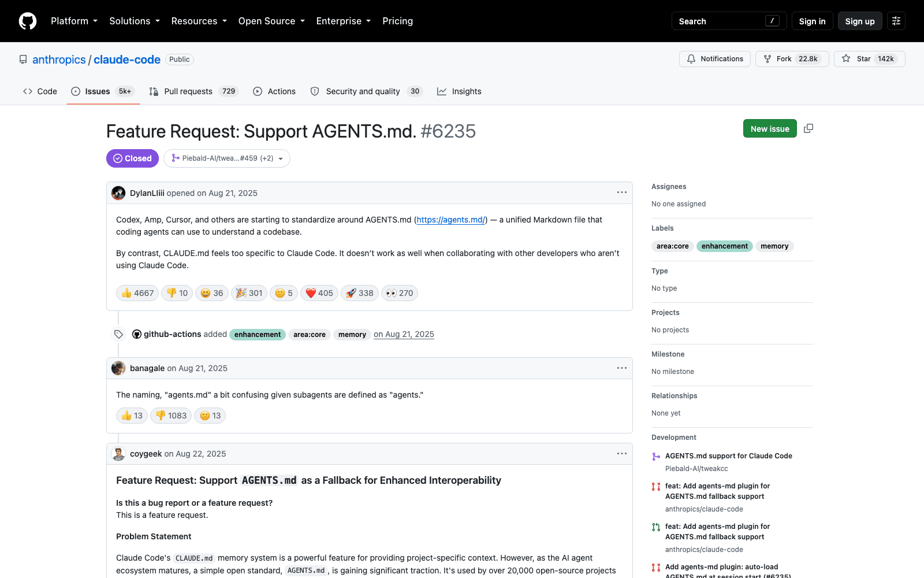
Task: Open the Platform menu
Action: click(x=74, y=21)
